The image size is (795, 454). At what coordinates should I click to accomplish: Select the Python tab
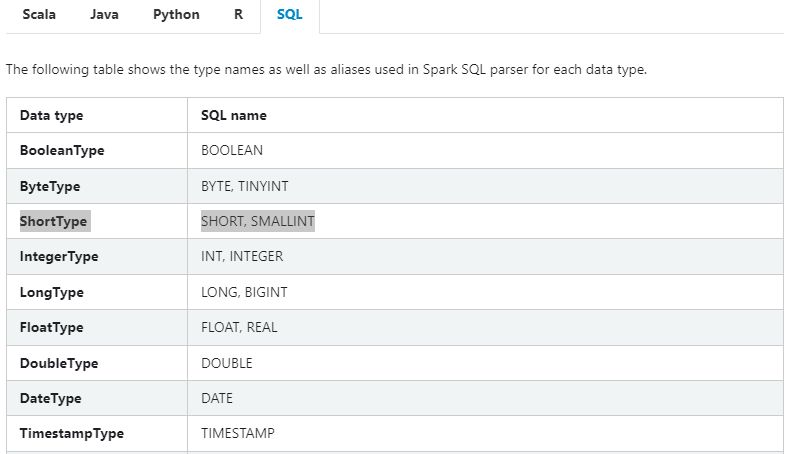coord(176,15)
